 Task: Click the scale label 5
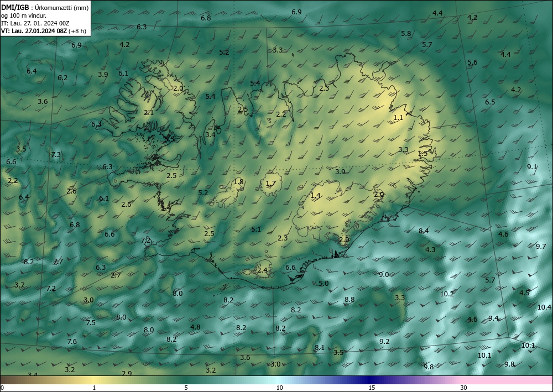[186, 388]
